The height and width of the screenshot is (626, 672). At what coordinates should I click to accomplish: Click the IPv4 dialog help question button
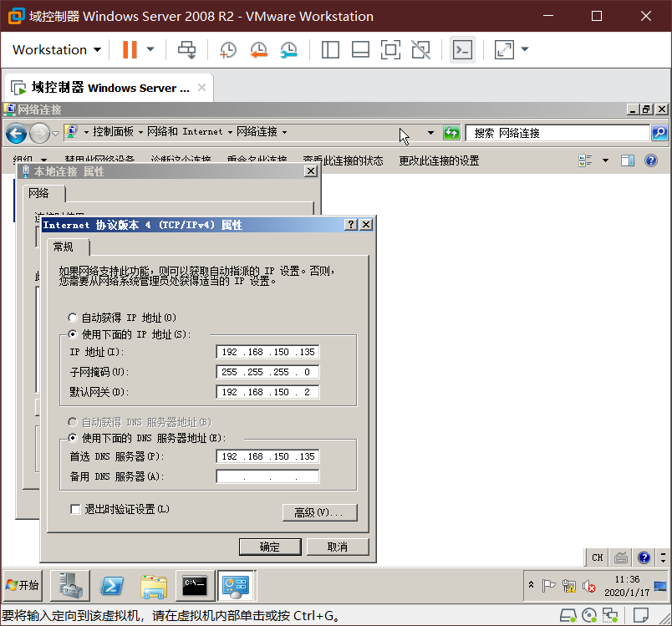[351, 225]
